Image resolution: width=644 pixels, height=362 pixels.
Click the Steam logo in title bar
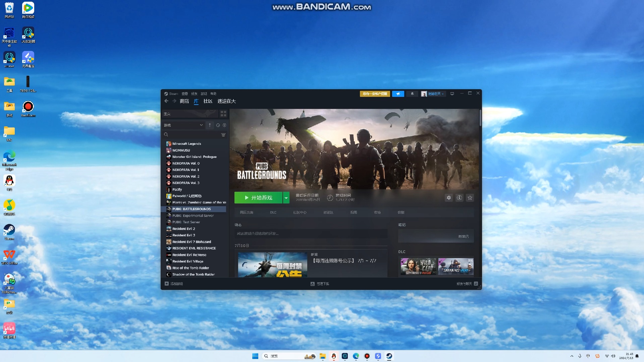(x=166, y=94)
